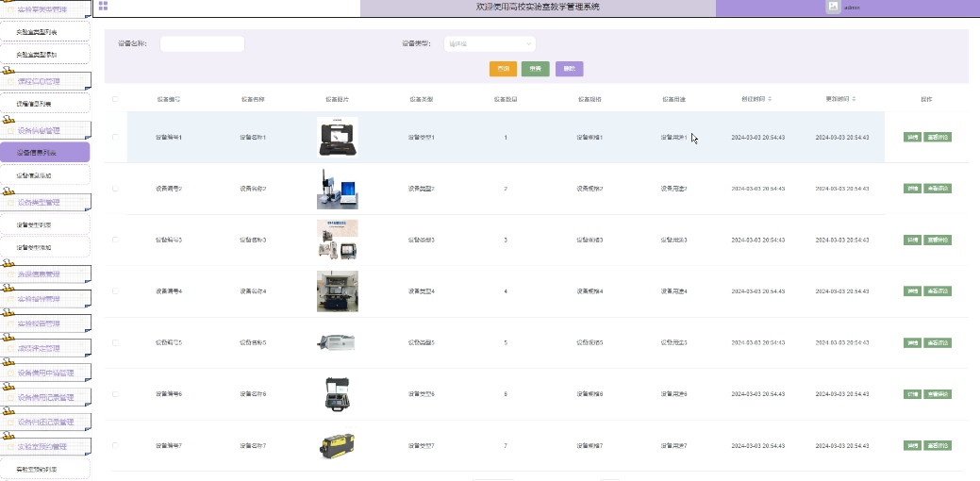Viewport: 980px width, 481px height.
Task: Click the 设备规格2 cell
Action: pos(590,188)
